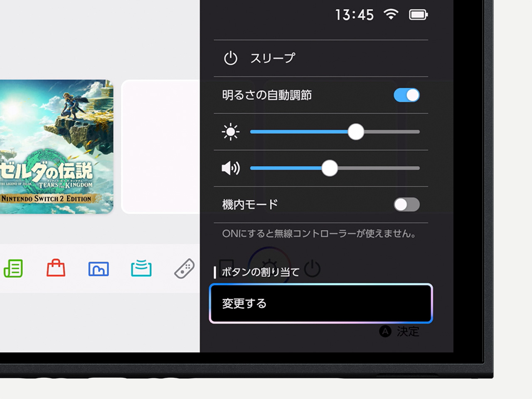Open the Controllers Joy-Con icon
The width and height of the screenshot is (532, 399).
[184, 268]
